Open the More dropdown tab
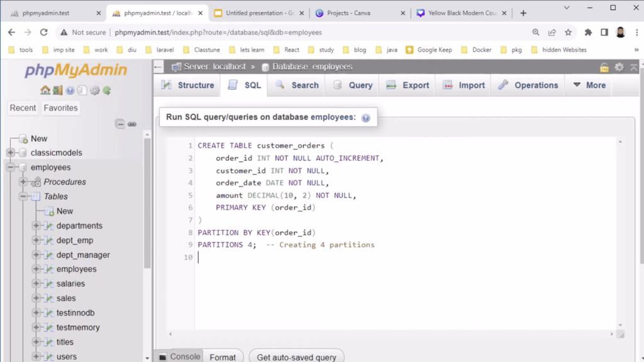 (589, 85)
